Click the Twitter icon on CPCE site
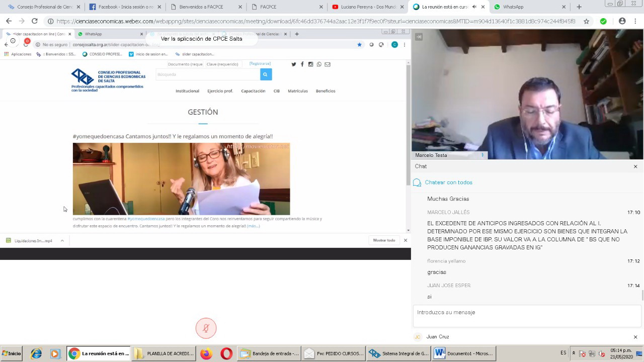Screen dimensions: 644x362 (294, 64)
